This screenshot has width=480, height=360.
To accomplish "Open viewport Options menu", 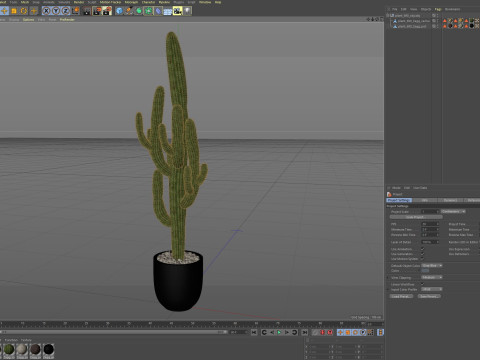I will pyautogui.click(x=29, y=20).
